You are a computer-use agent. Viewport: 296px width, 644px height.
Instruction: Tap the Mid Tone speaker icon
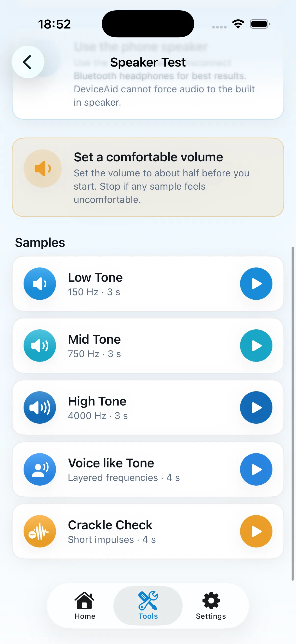40,346
